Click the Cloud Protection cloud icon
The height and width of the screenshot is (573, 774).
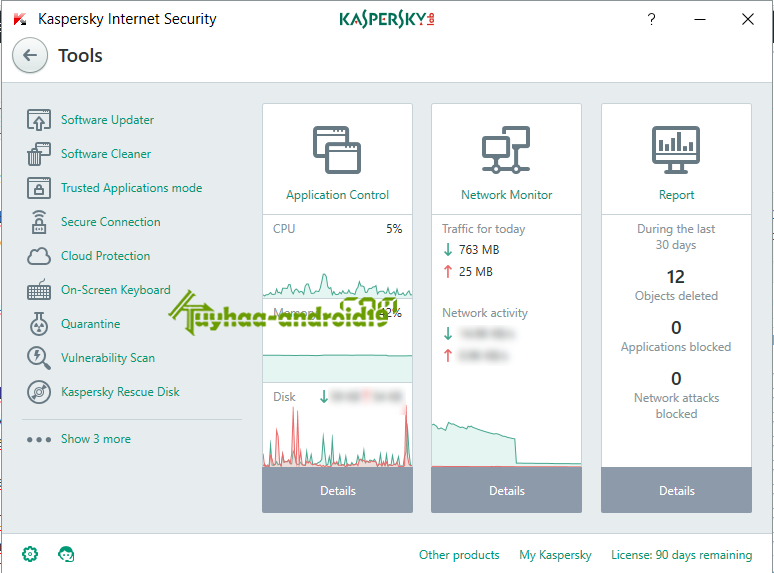[x=39, y=256]
